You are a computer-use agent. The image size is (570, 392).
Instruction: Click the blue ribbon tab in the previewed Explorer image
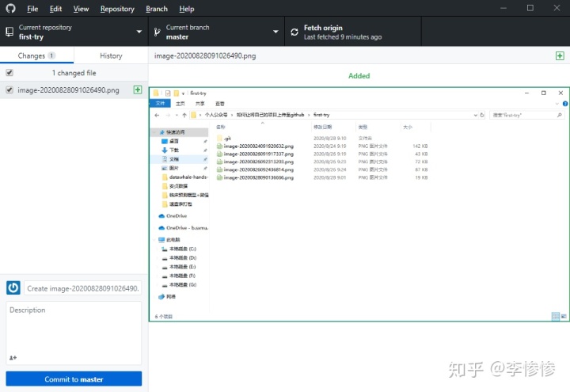tap(160, 103)
